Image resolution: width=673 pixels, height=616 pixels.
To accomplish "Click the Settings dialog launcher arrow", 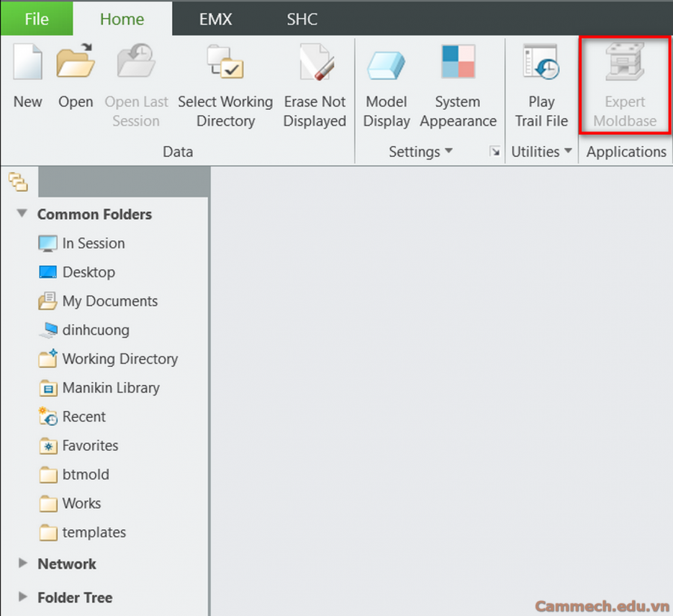I will pos(494,152).
